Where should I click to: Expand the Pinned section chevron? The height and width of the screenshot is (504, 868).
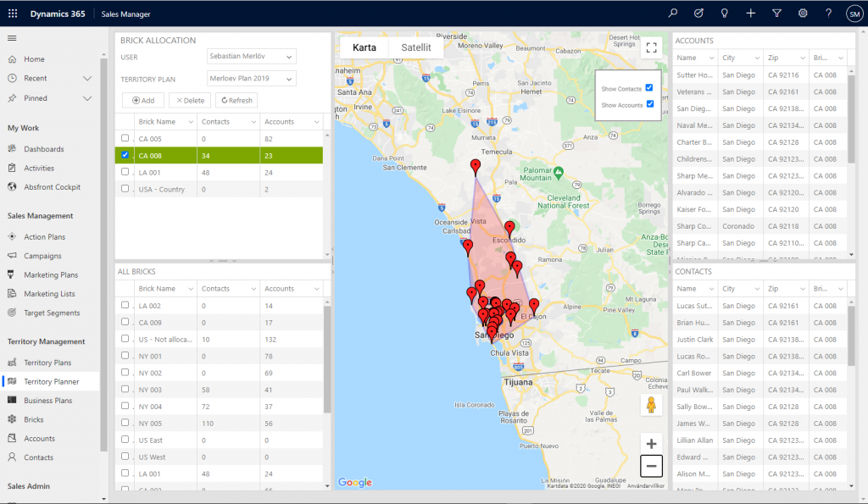coord(87,98)
